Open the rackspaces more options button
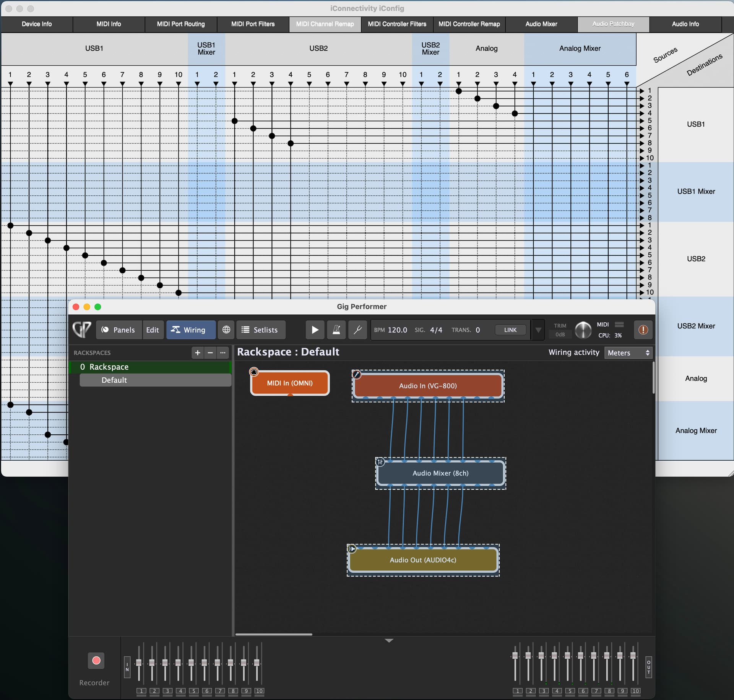Image resolution: width=734 pixels, height=700 pixels. [x=223, y=352]
